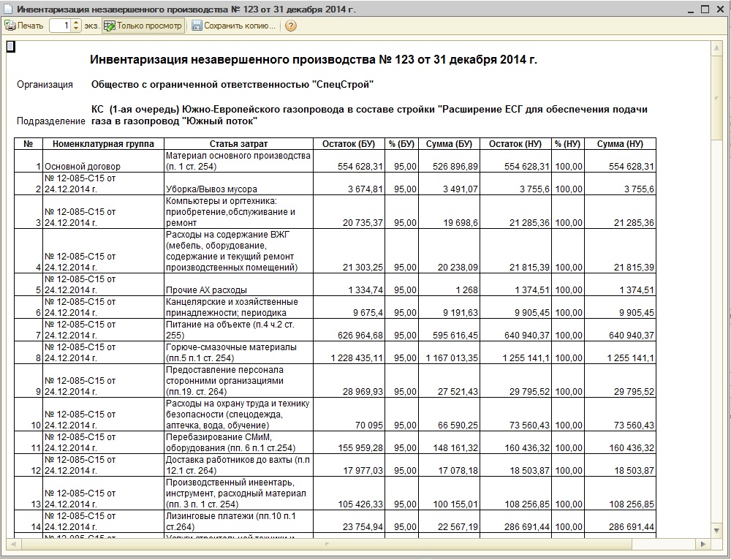Select the Основной договор cell in row 1
The height and width of the screenshot is (560, 731).
103,167
